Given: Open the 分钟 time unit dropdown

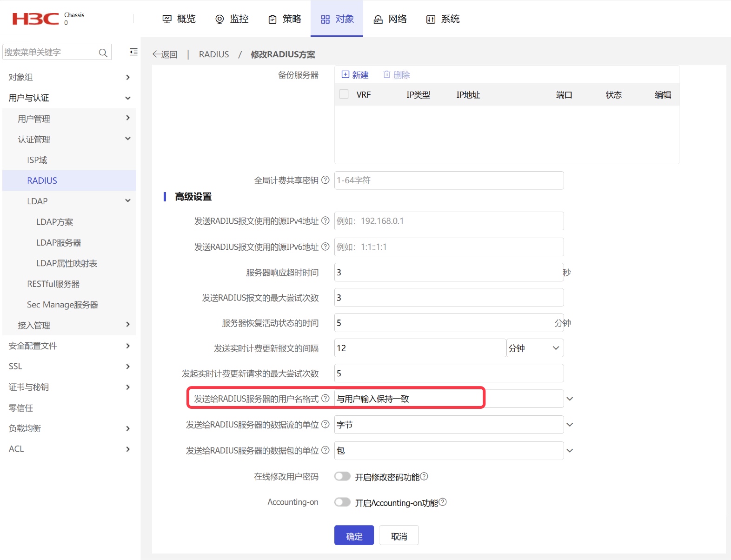Looking at the screenshot, I should tap(535, 348).
